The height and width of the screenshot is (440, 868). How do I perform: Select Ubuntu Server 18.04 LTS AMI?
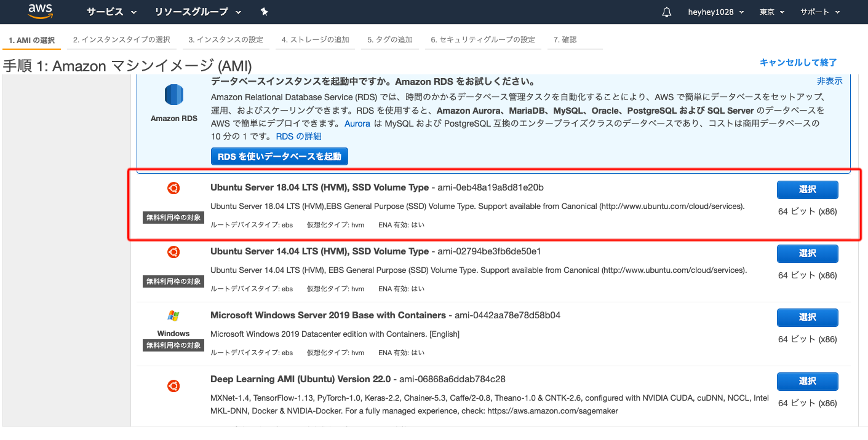coord(807,189)
